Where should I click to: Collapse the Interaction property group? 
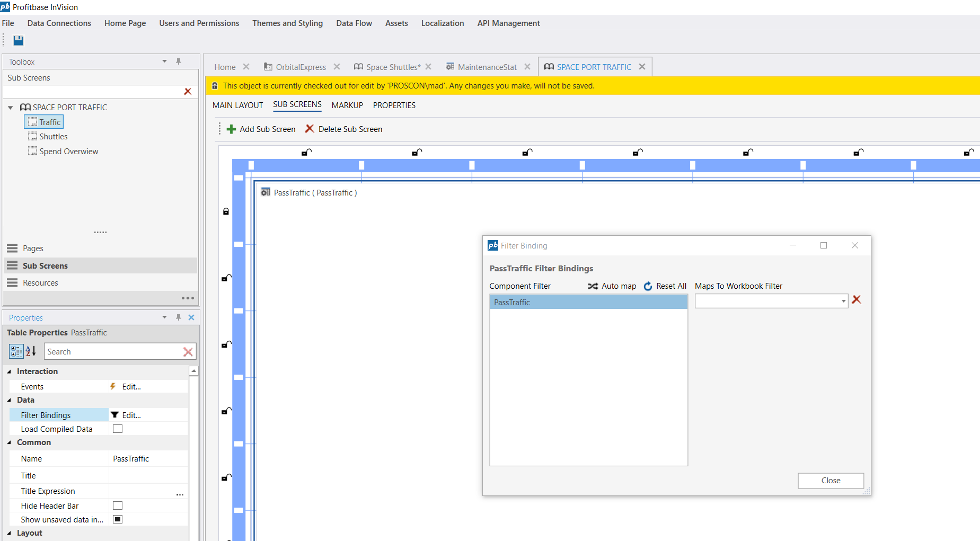(x=10, y=371)
